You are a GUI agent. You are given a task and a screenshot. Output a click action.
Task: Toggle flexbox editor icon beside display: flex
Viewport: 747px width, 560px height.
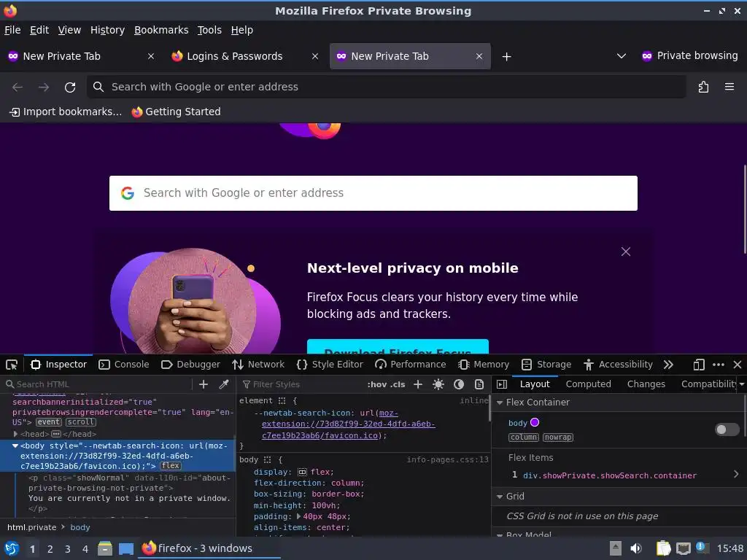[x=302, y=472]
